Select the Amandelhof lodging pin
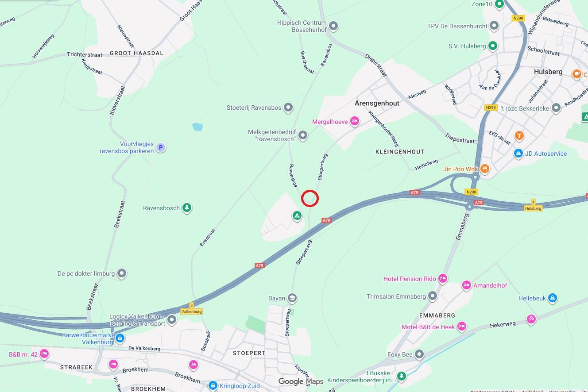The image size is (588, 392). point(466,285)
